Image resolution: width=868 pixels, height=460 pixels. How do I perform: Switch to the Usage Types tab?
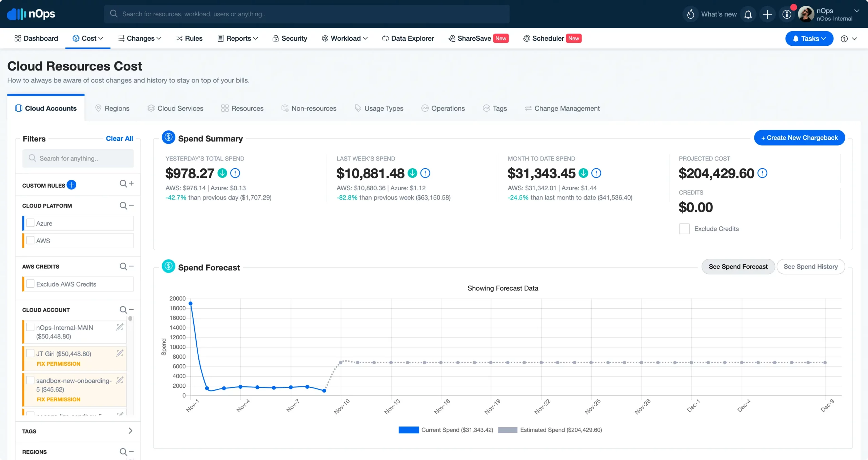(379, 108)
